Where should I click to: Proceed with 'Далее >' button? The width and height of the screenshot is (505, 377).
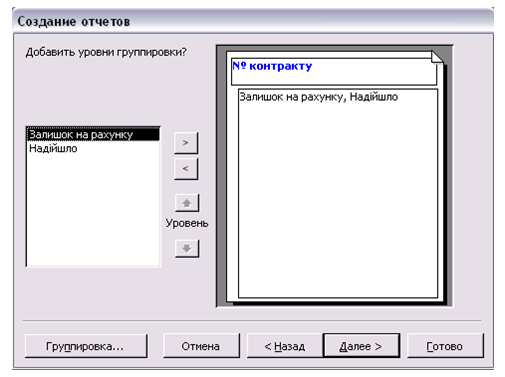coord(361,346)
